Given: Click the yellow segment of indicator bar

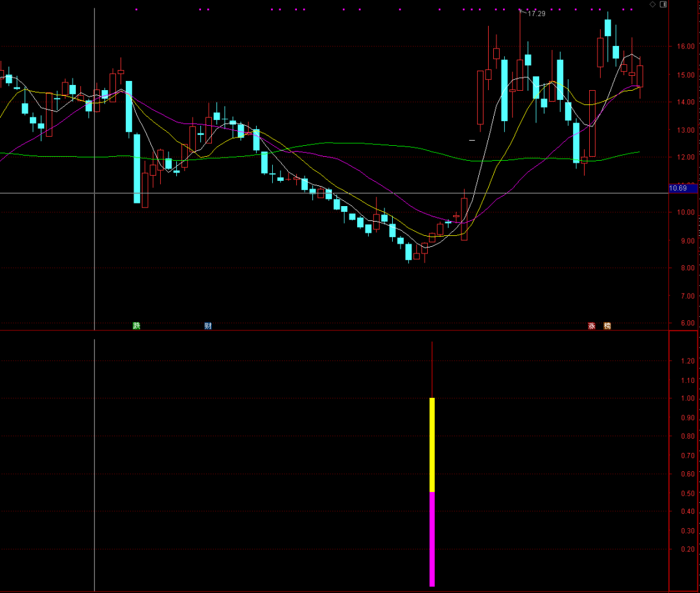Looking at the screenshot, I should click(432, 445).
